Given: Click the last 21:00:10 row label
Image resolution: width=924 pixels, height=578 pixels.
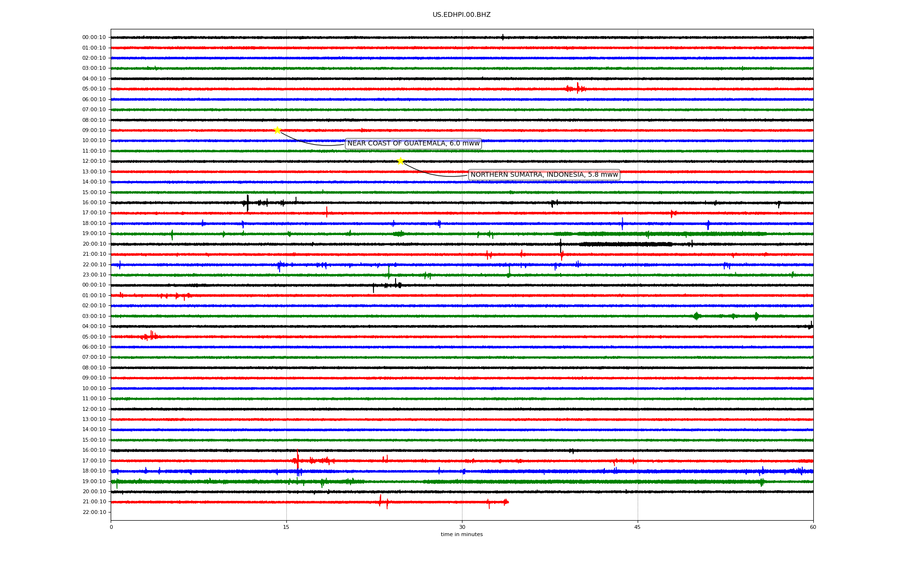Looking at the screenshot, I should tap(94, 502).
